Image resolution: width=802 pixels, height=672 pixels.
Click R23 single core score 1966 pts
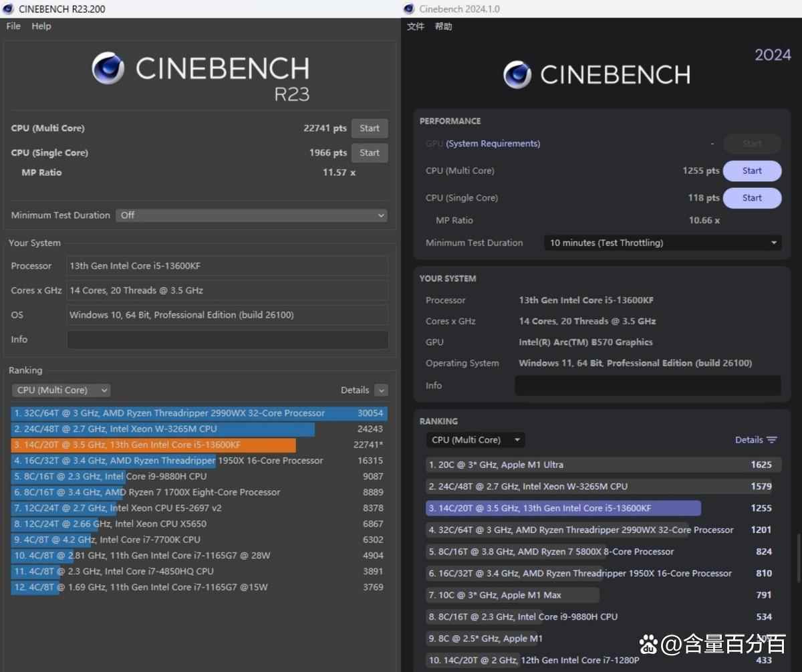[x=327, y=152]
